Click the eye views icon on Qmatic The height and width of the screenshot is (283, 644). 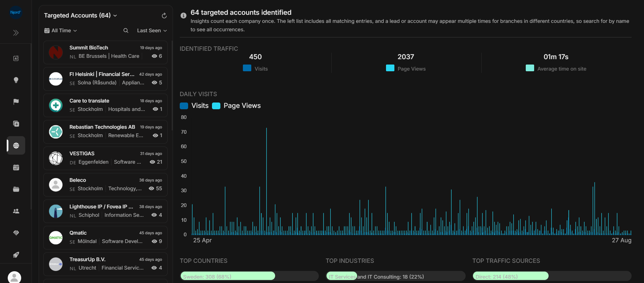click(x=154, y=241)
